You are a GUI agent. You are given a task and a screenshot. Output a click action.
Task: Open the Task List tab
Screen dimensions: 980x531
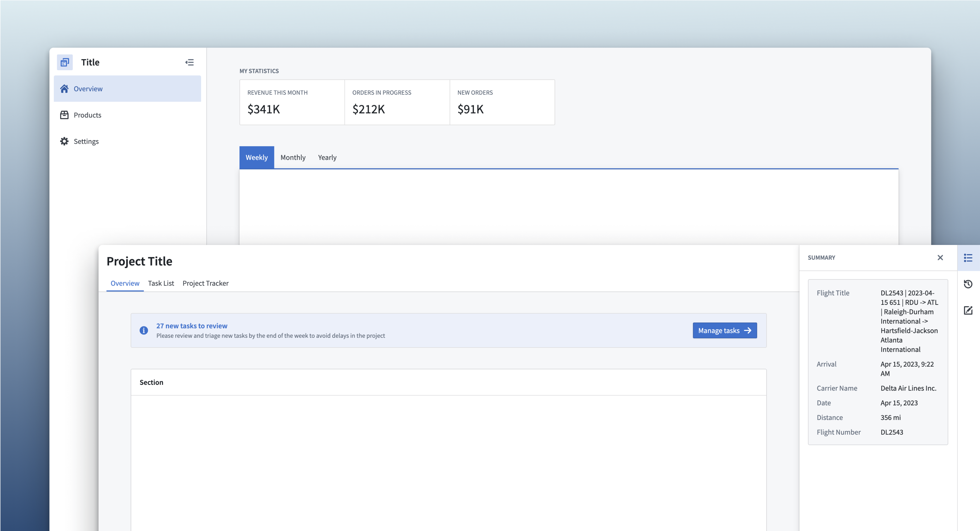click(161, 283)
